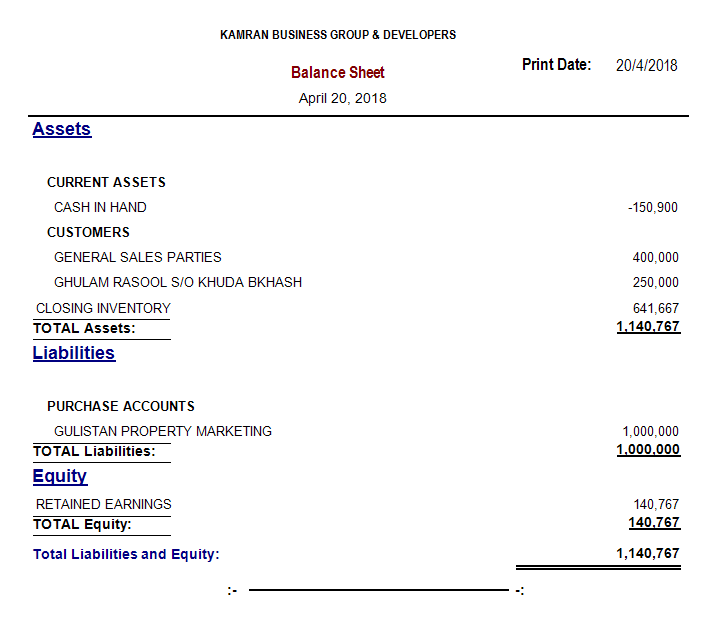This screenshot has width=709, height=620.
Task: Click the CLOSING INVENTORY line item
Action: coord(103,308)
